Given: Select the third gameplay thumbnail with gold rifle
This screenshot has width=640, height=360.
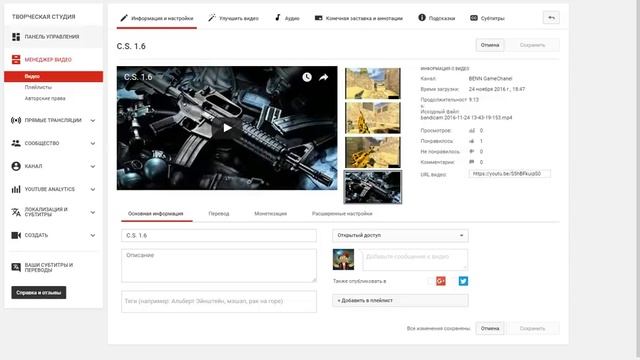Looking at the screenshot, I should coord(373,152).
